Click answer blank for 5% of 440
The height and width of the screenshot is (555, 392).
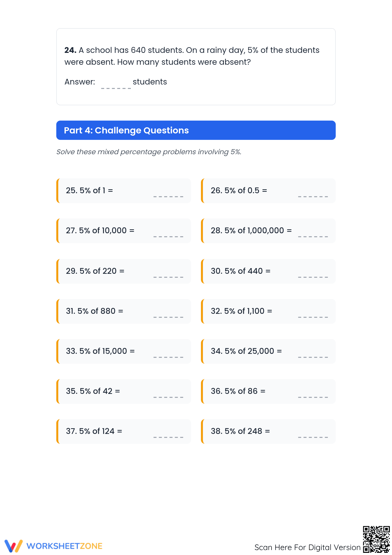(313, 273)
